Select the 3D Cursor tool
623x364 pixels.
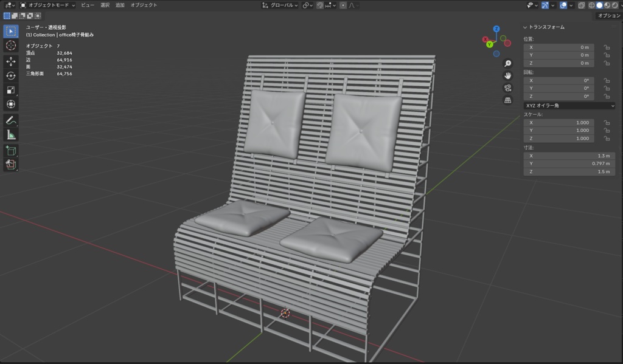11,46
